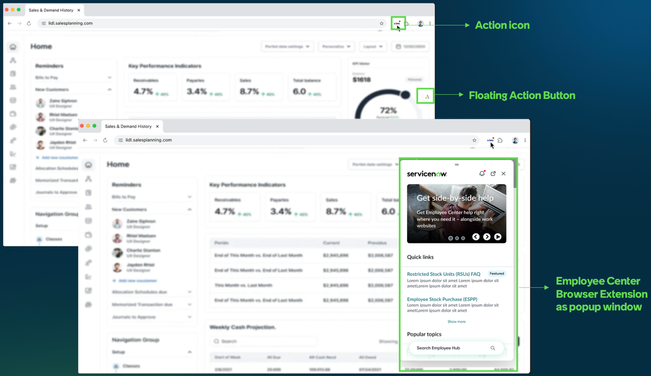Open the Personalize dropdown
The height and width of the screenshot is (376, 651).
click(x=336, y=46)
